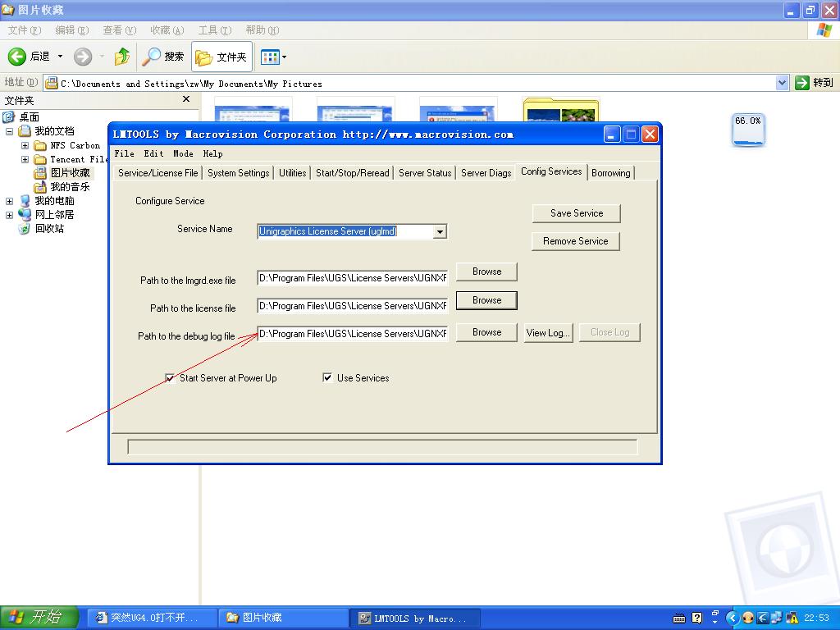
Task: Browse for the lmgrd.exe file
Action: point(486,272)
